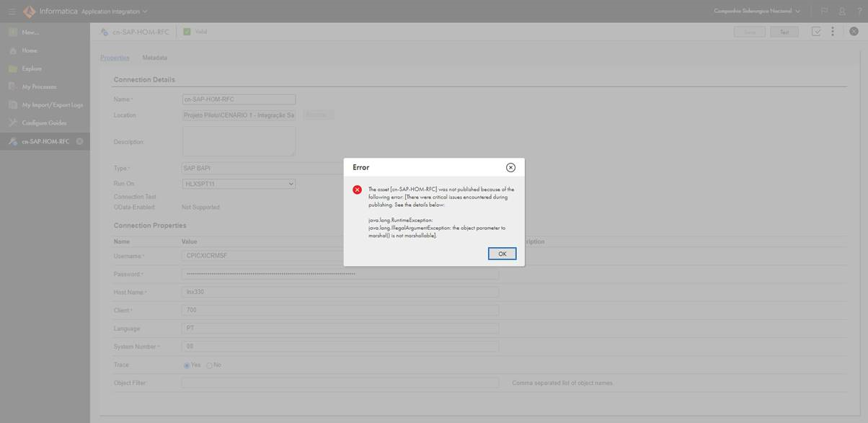Click the Language field with PT
Viewport: 868px width, 423px height.
click(340, 329)
